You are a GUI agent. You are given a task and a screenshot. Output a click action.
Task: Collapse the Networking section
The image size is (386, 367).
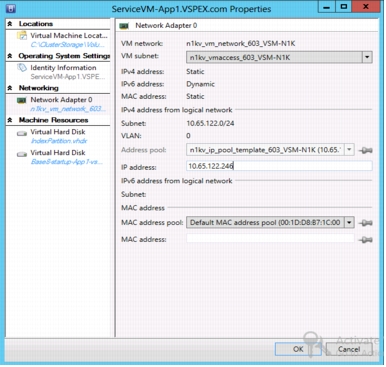(x=10, y=88)
